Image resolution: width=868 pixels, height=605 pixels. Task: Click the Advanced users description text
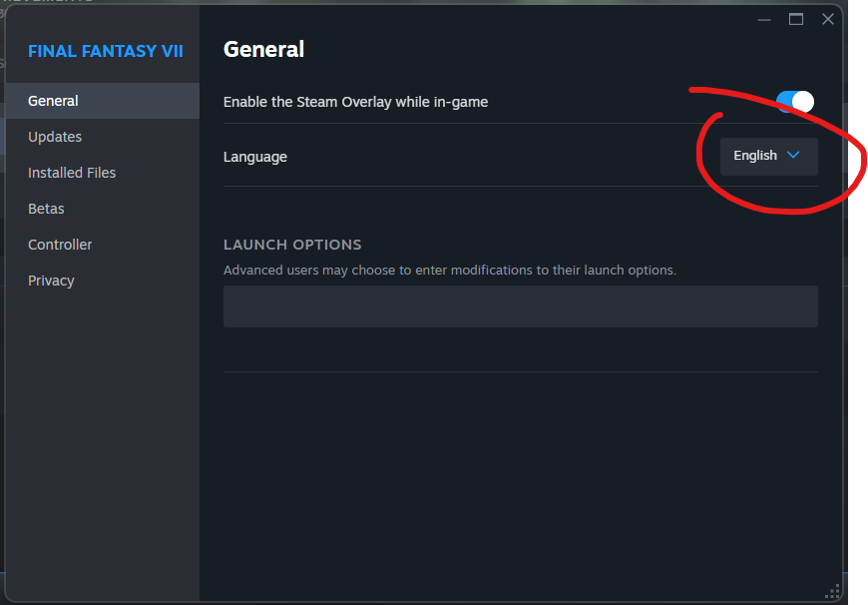click(x=450, y=271)
